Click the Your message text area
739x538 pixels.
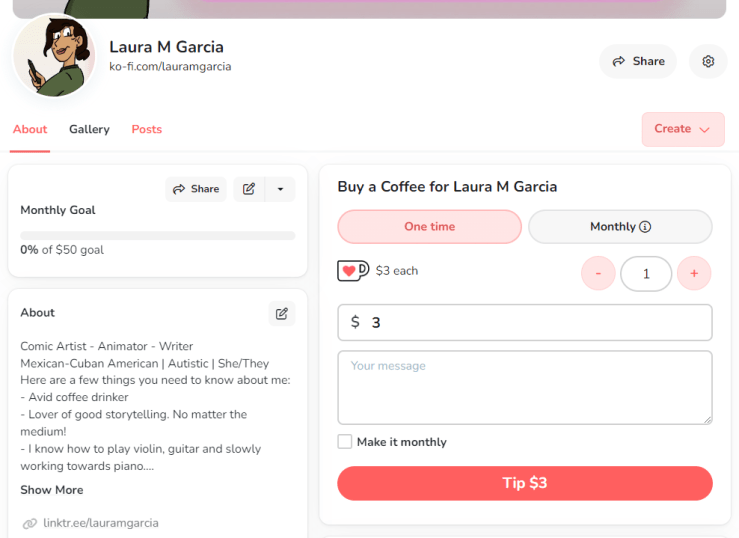pyautogui.click(x=524, y=387)
